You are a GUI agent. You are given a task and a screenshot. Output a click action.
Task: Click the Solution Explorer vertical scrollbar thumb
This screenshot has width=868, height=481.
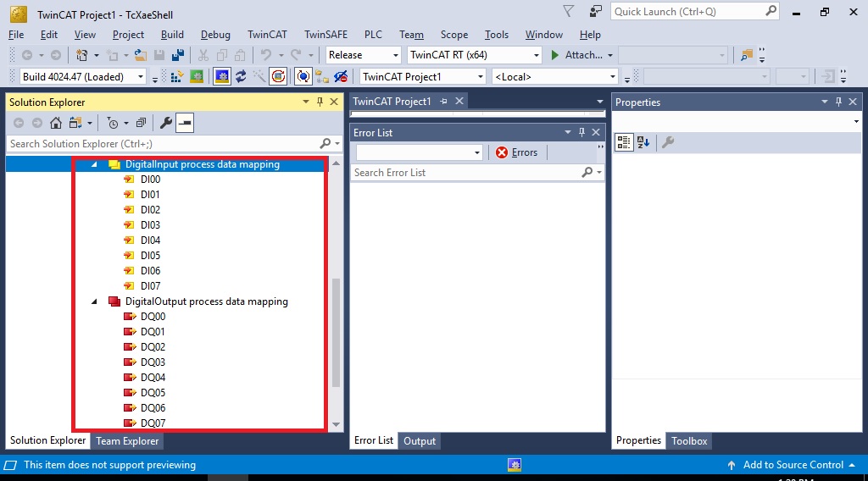[336, 333]
